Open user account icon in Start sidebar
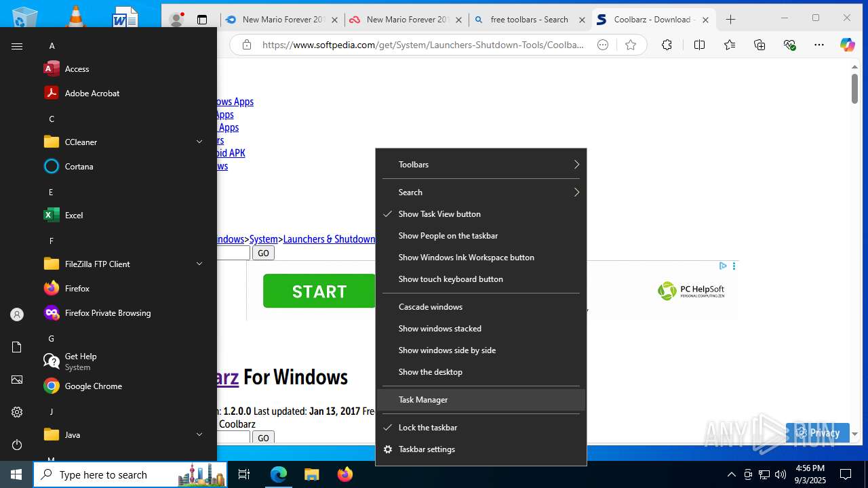The height and width of the screenshot is (488, 868). (x=17, y=314)
